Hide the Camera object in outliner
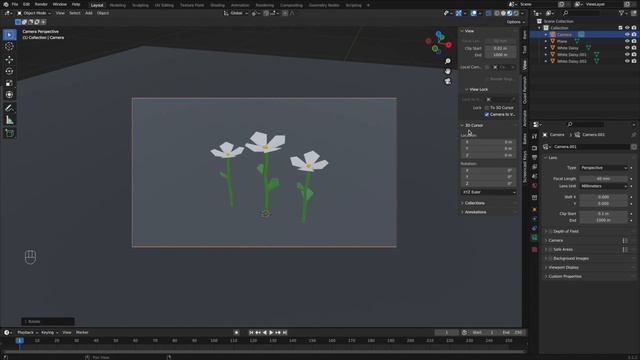 [x=627, y=35]
